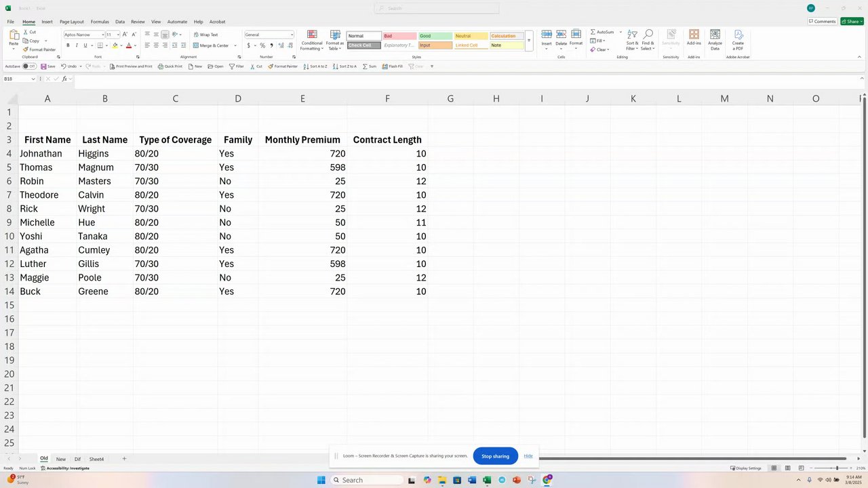868x488 pixels.
Task: Open the Page Layout ribbon tab
Action: click(x=72, y=22)
